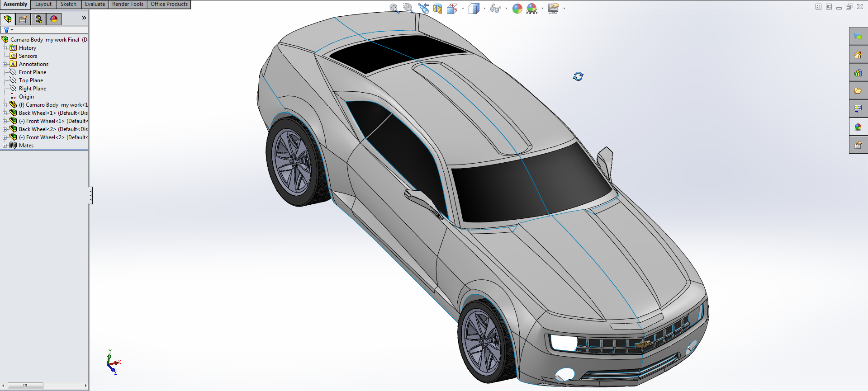Select the Sensors tree item
The image size is (868, 391).
(x=28, y=56)
